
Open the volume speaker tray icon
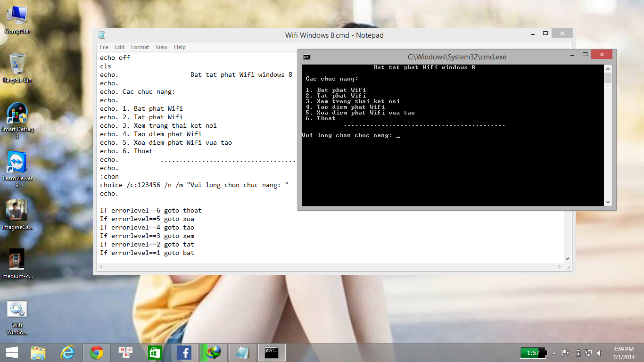[x=600, y=353]
